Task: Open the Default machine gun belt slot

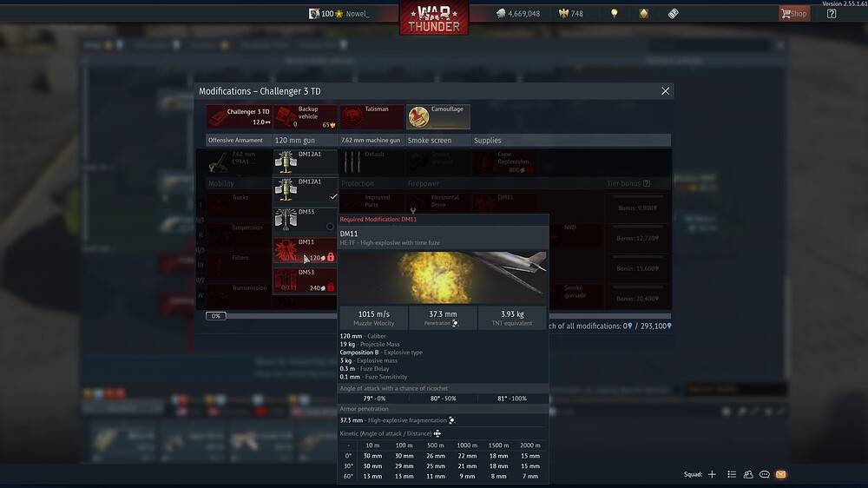Action: [x=372, y=162]
